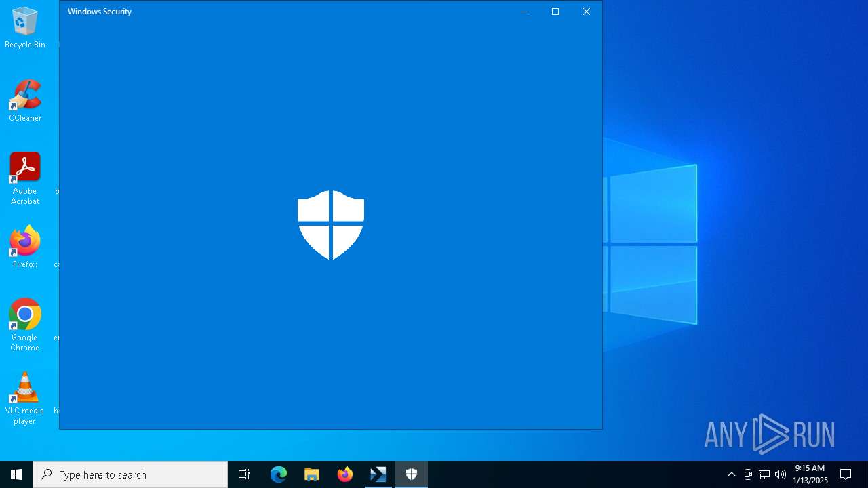This screenshot has width=868, height=488.
Task: Open the network status tray icon
Action: [764, 474]
